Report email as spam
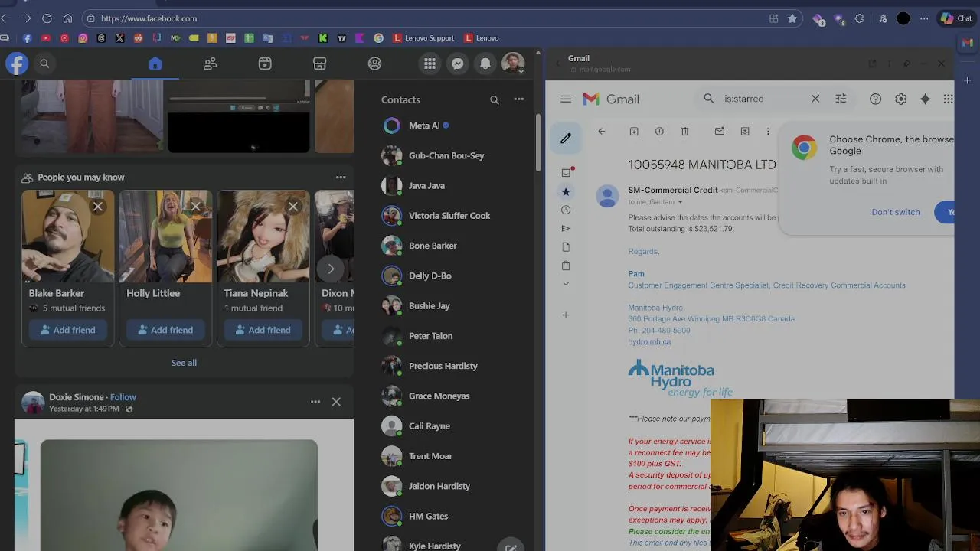This screenshot has width=980, height=551. [x=659, y=132]
